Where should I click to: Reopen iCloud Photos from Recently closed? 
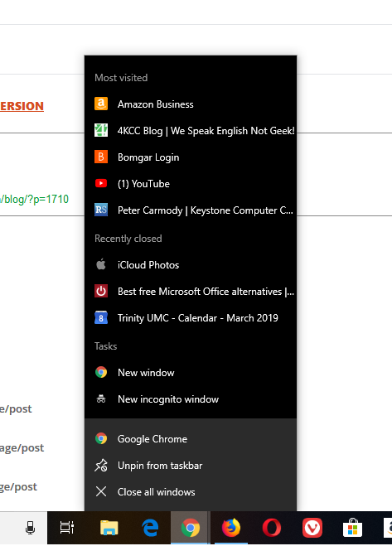tap(191, 264)
